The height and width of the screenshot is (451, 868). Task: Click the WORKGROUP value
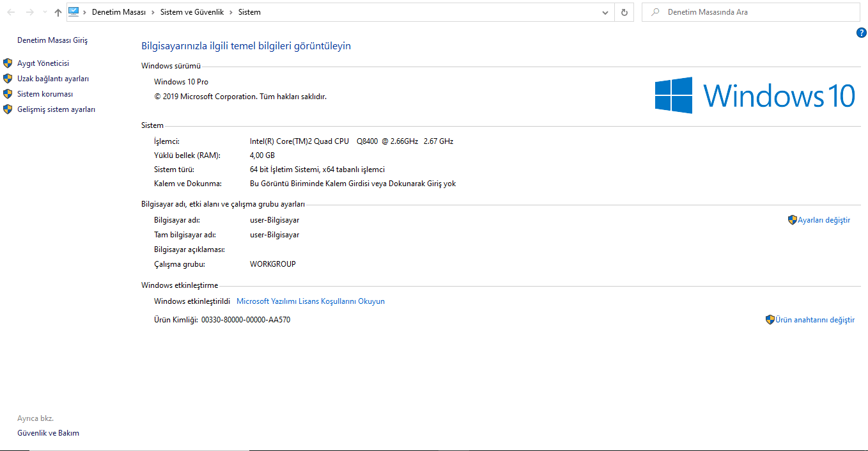pyautogui.click(x=273, y=264)
